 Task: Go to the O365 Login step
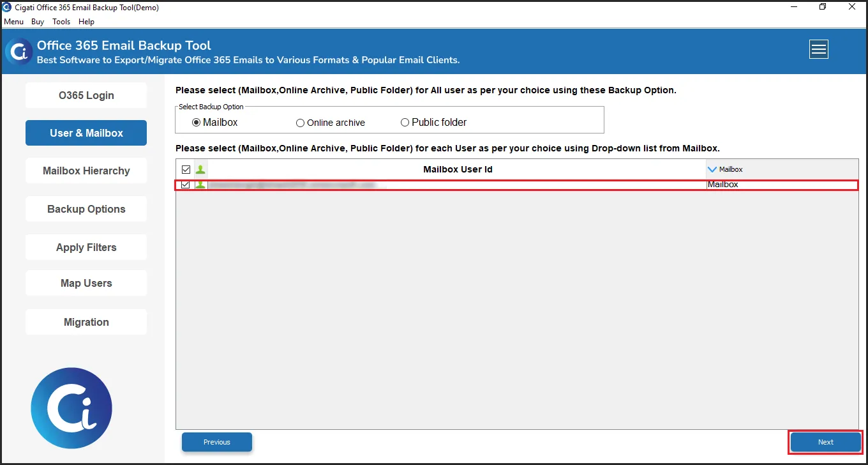pyautogui.click(x=86, y=95)
